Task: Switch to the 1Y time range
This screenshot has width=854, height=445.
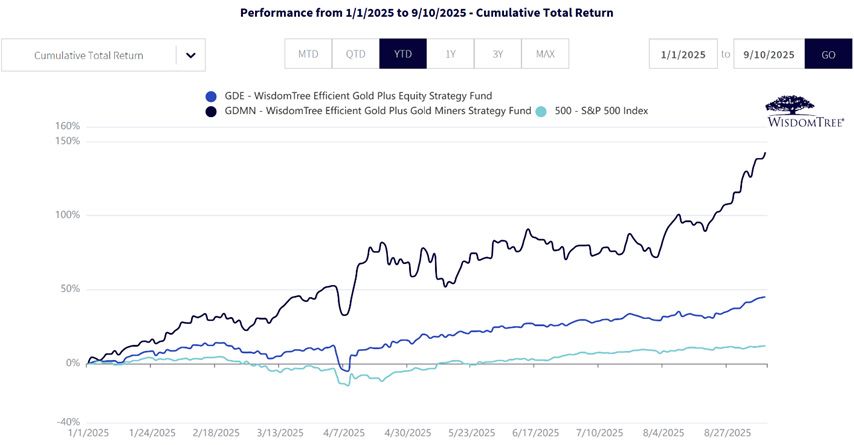Action: (450, 54)
